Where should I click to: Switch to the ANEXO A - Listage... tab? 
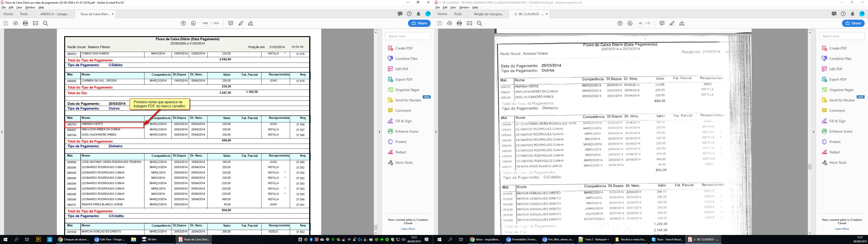click(54, 14)
